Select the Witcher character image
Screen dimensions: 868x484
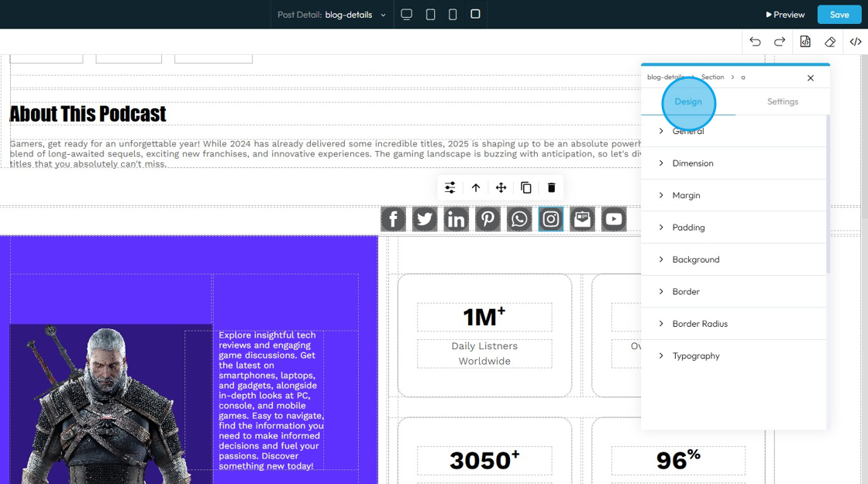coord(112,404)
